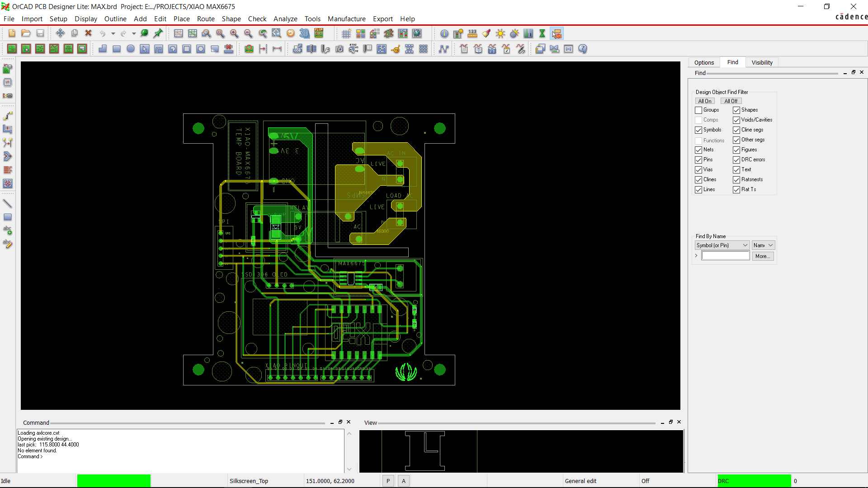Select the Move tool icon
The height and width of the screenshot is (488, 868).
[x=60, y=33]
